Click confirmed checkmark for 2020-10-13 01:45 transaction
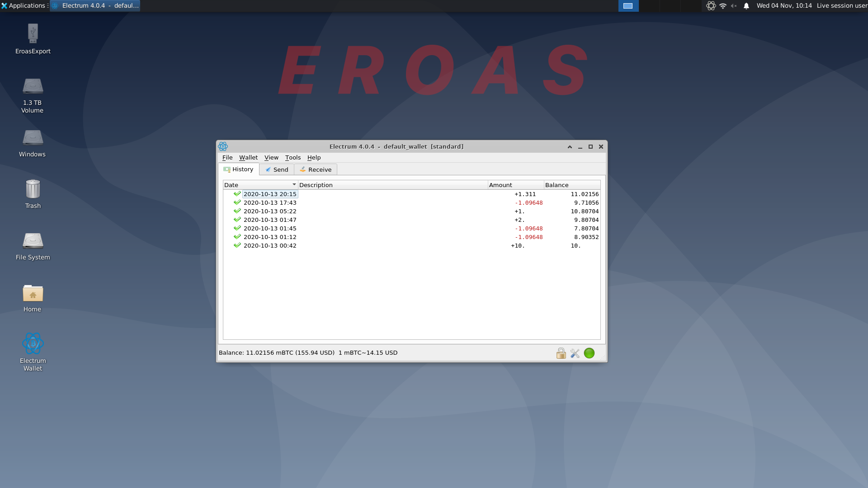 click(237, 228)
